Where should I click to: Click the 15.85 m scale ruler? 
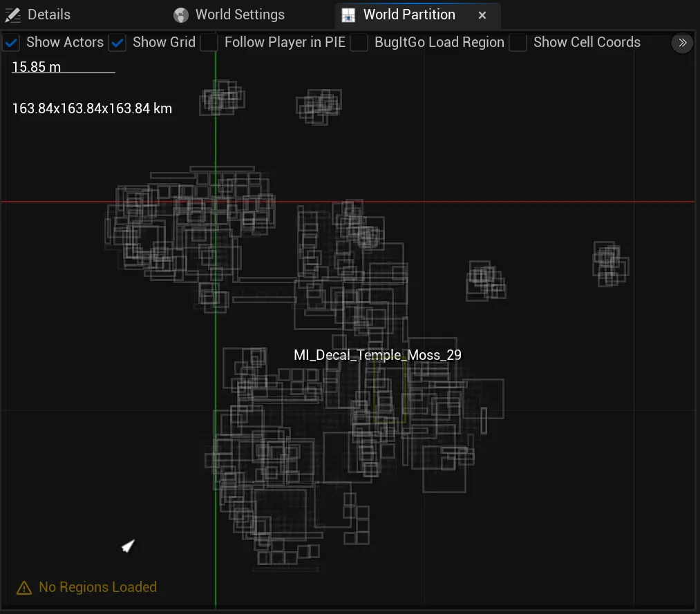point(35,66)
